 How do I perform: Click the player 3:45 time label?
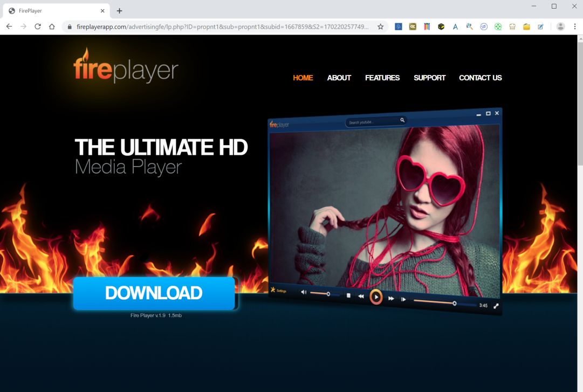coord(483,305)
